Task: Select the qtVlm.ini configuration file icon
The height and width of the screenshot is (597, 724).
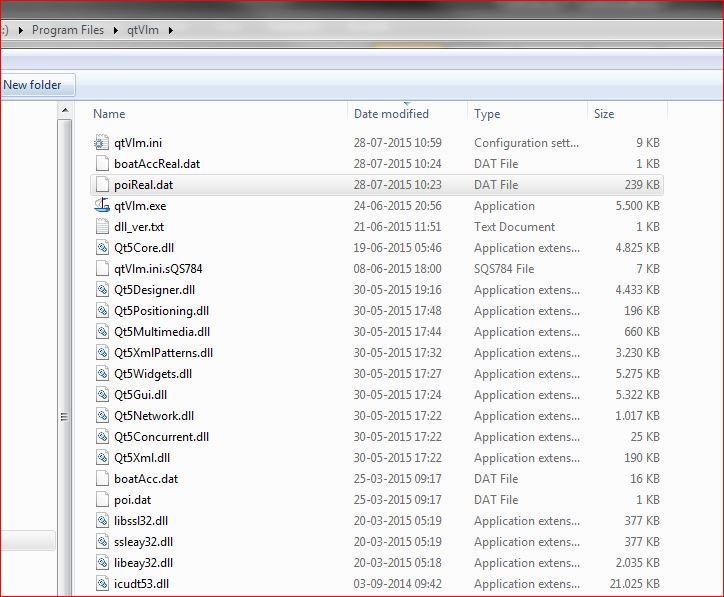Action: 101,143
